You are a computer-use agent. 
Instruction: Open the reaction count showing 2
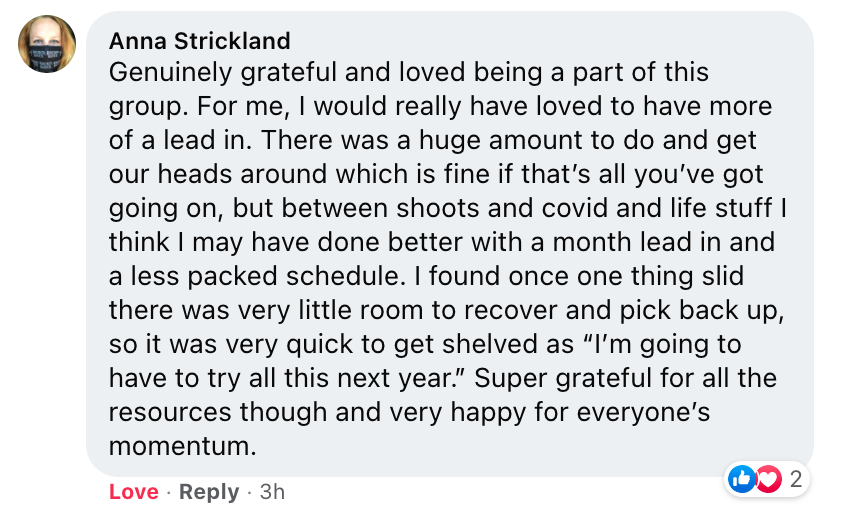[795, 479]
